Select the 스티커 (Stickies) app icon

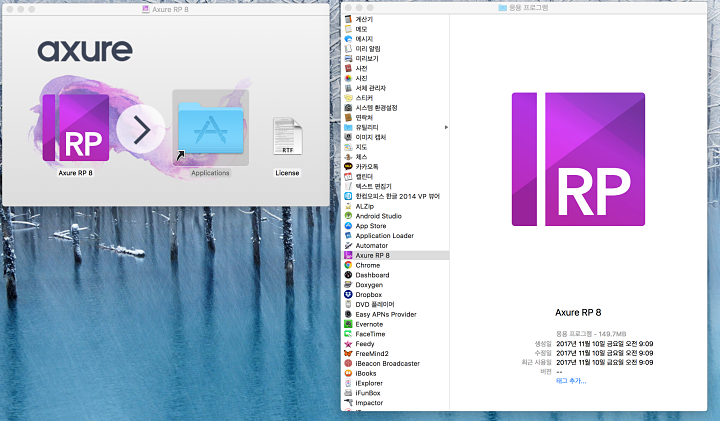click(348, 98)
